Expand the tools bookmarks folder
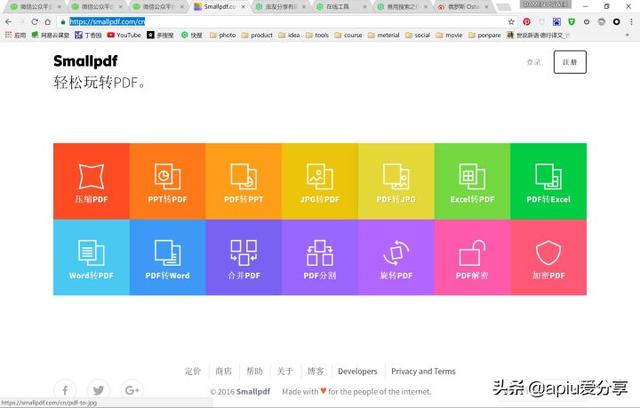This screenshot has width=640, height=408. tap(317, 35)
